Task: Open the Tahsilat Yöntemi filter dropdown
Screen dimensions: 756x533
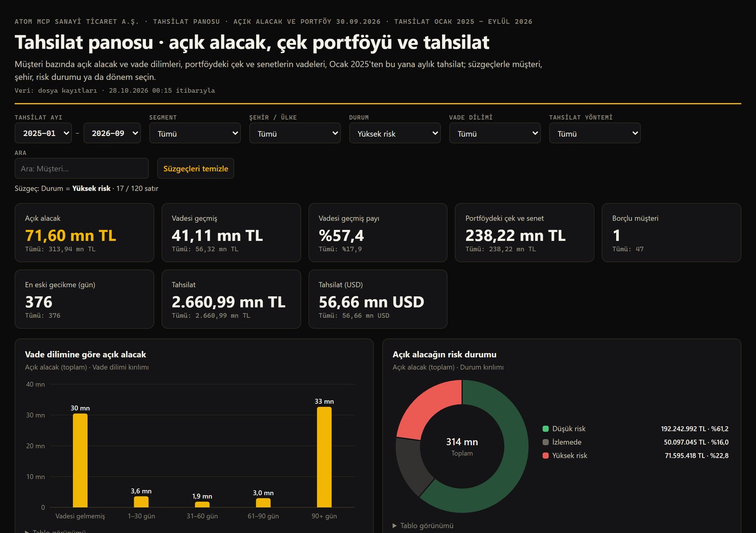Action: tap(595, 133)
